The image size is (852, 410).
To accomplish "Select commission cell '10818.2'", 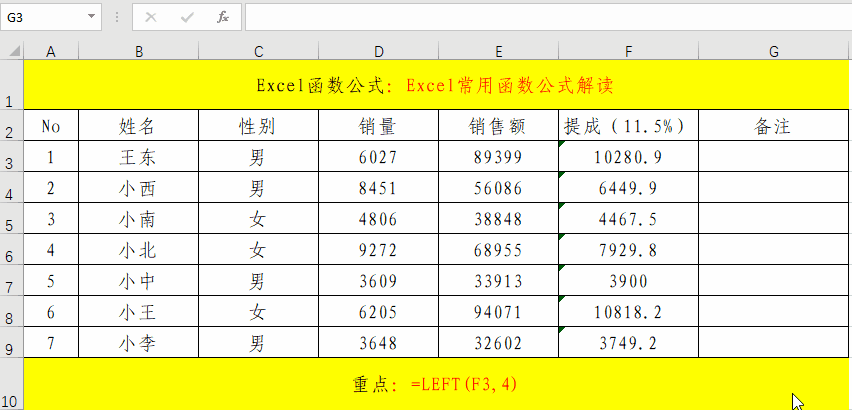I will [x=629, y=311].
